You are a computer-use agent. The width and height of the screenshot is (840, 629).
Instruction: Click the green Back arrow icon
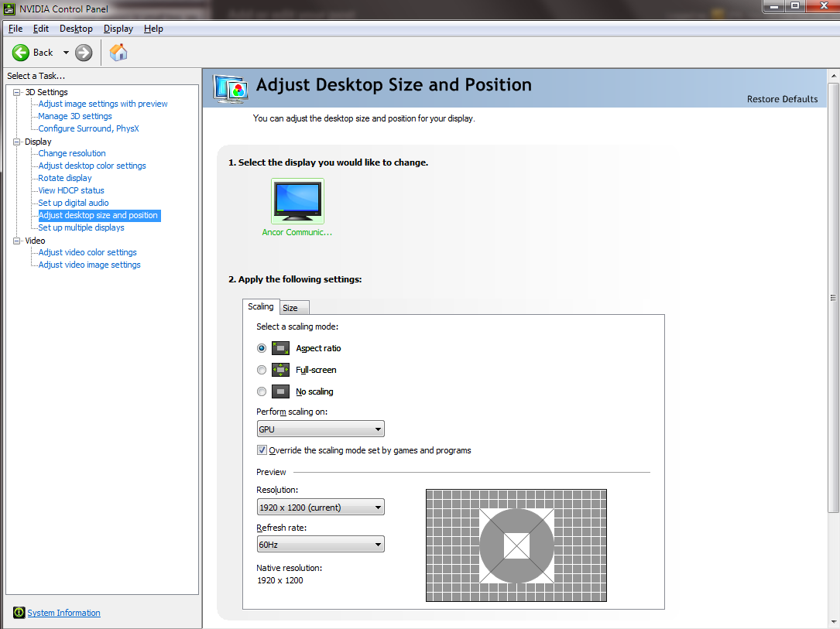(21, 53)
